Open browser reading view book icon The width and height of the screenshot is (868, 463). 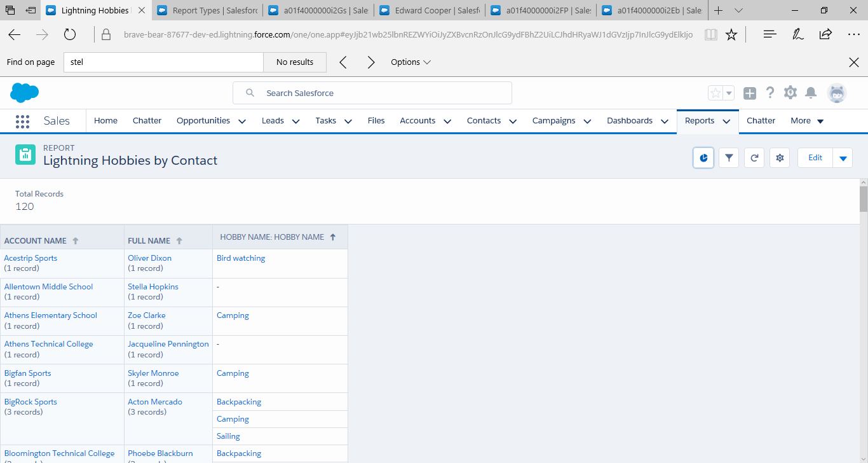[x=711, y=35]
